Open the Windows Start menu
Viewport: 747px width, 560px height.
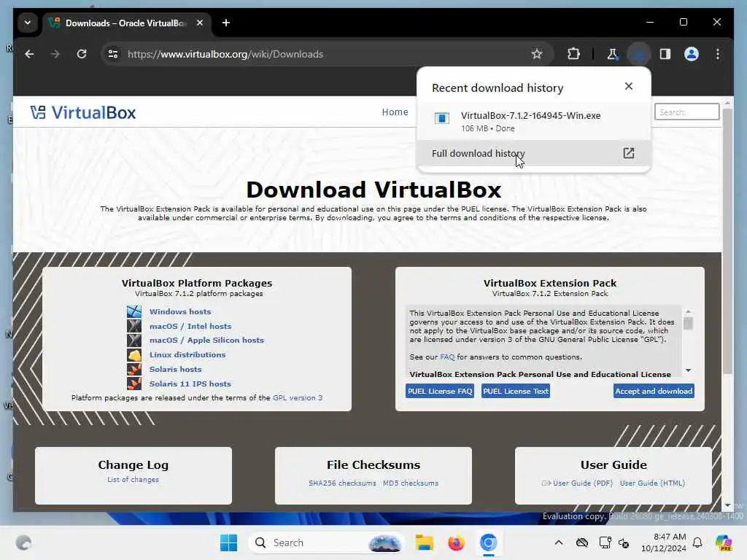[228, 542]
